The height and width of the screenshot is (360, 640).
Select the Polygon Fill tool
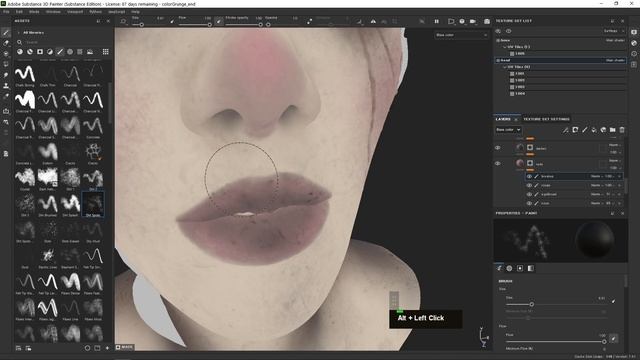tap(6, 64)
